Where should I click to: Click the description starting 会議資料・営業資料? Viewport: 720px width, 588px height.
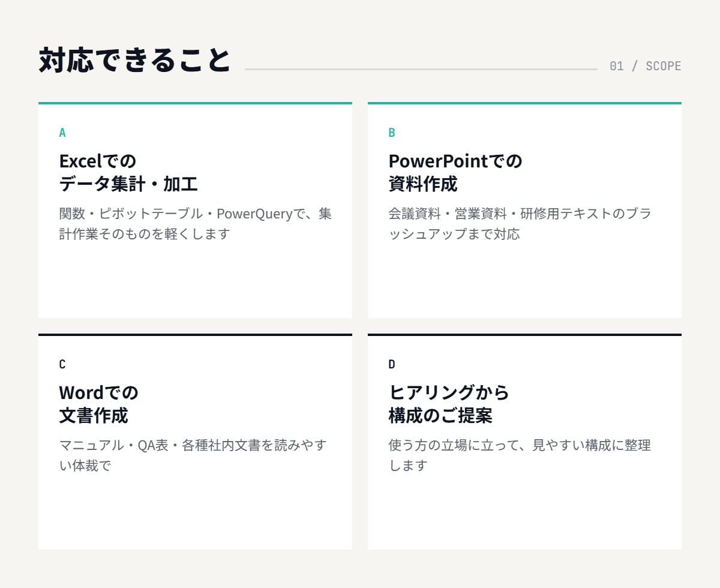tap(520, 223)
